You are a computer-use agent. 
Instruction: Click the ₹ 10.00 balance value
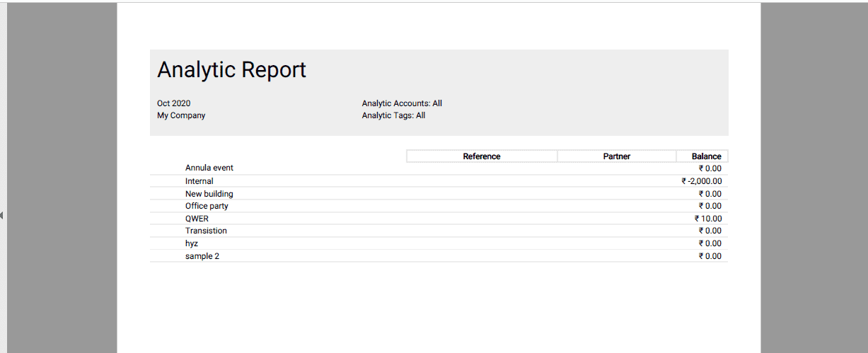click(707, 219)
